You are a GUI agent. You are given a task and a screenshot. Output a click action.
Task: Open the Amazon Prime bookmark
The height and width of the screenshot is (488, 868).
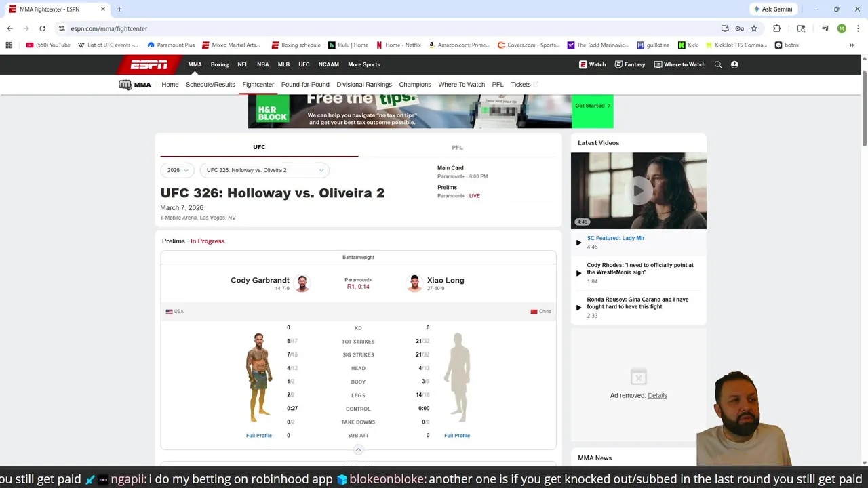[459, 45]
